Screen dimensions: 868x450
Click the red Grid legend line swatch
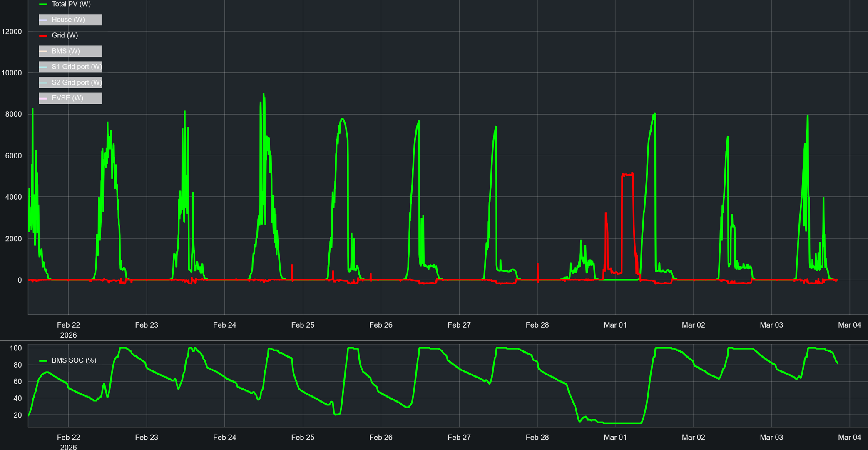(43, 35)
